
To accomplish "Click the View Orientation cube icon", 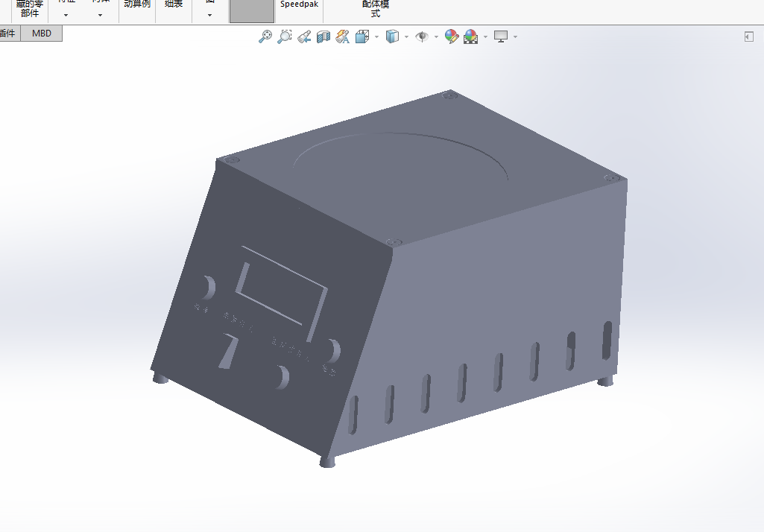I will point(362,37).
